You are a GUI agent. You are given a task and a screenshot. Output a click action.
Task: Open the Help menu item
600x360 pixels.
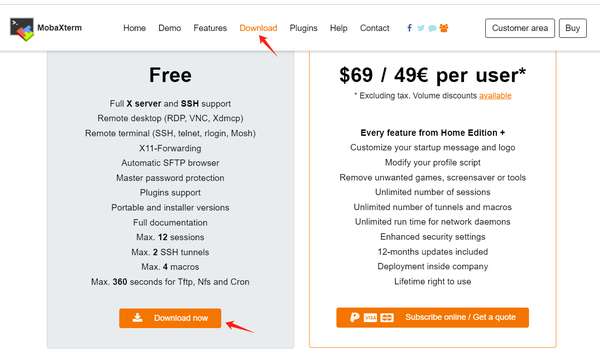pos(339,28)
